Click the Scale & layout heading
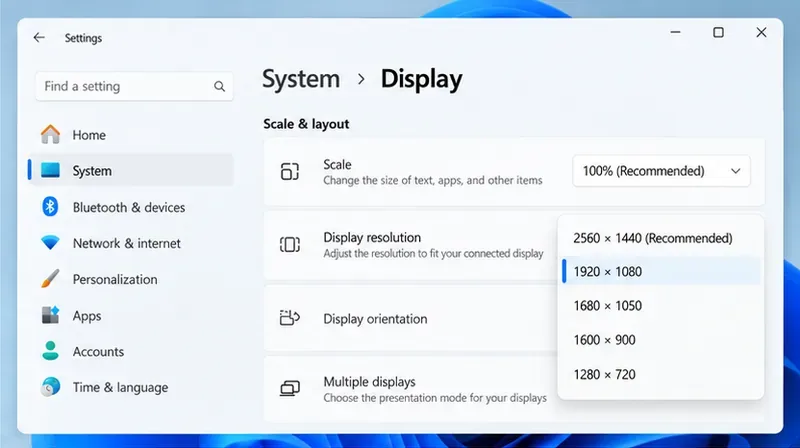800x448 pixels. [306, 124]
